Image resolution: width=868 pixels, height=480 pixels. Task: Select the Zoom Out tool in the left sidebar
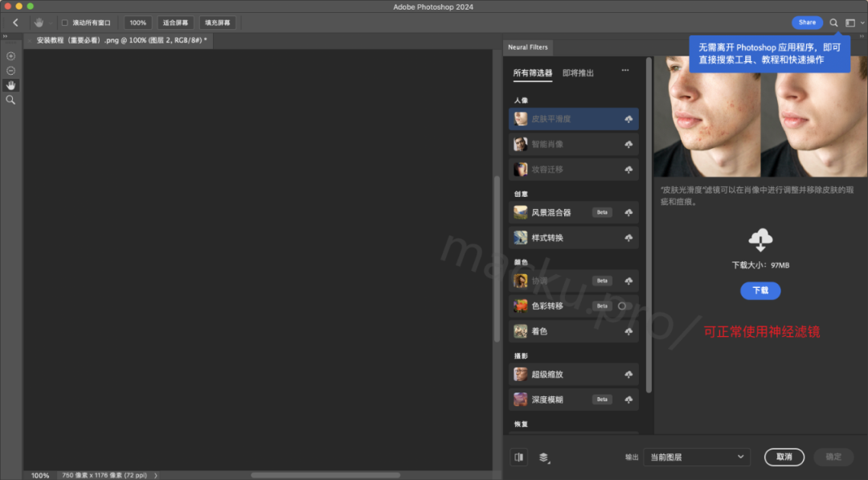pos(10,71)
